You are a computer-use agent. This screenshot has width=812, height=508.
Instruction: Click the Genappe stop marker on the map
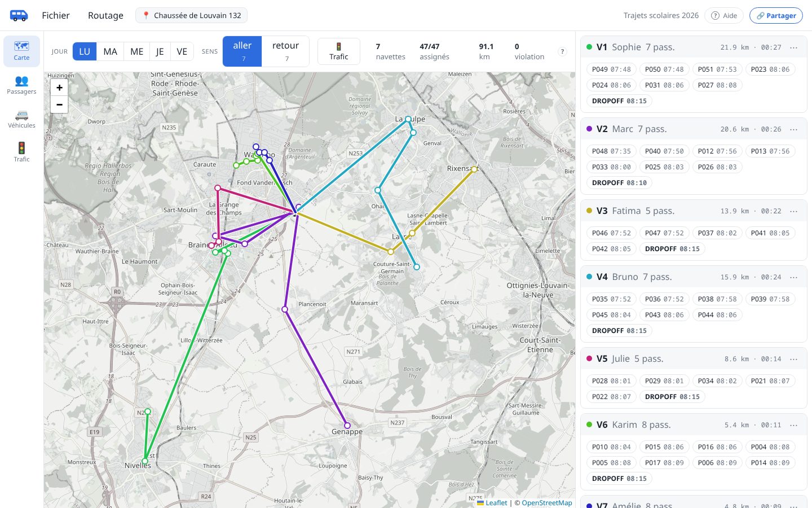[x=347, y=426]
